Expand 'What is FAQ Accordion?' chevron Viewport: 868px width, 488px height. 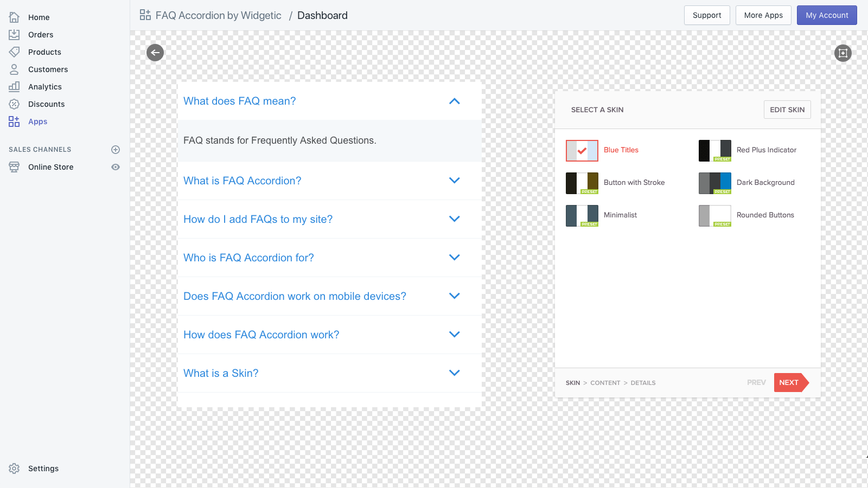click(x=455, y=181)
